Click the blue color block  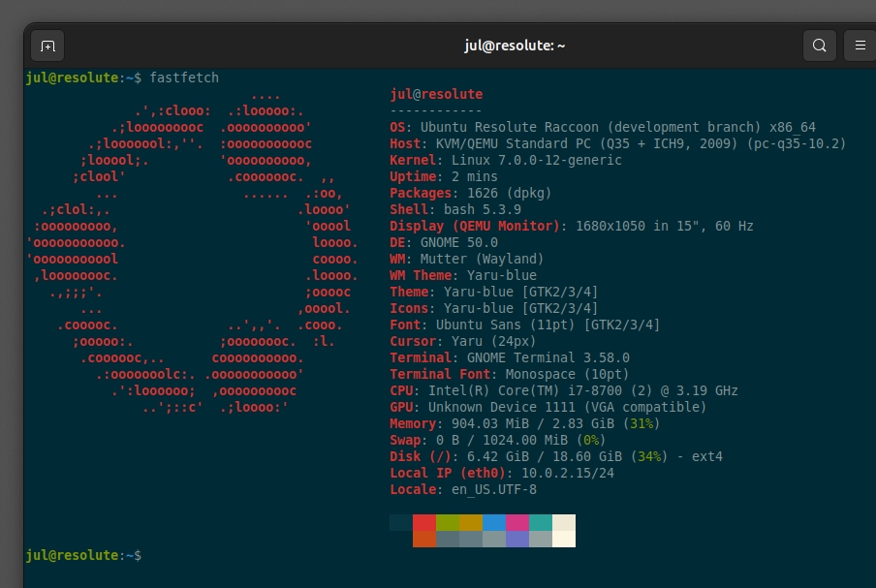[x=494, y=523]
